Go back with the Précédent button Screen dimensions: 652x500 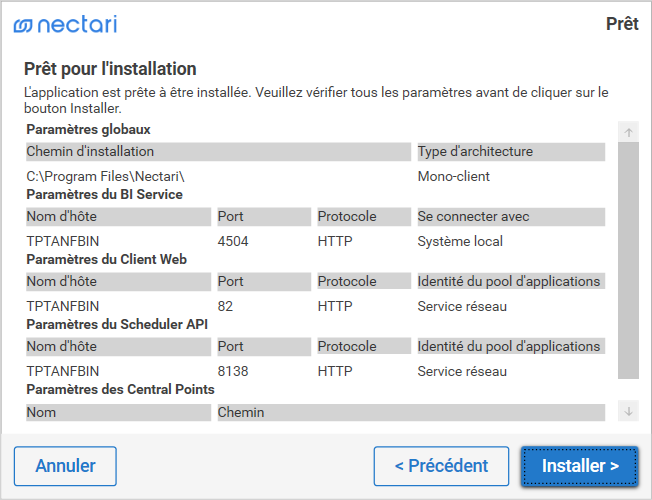tap(441, 466)
